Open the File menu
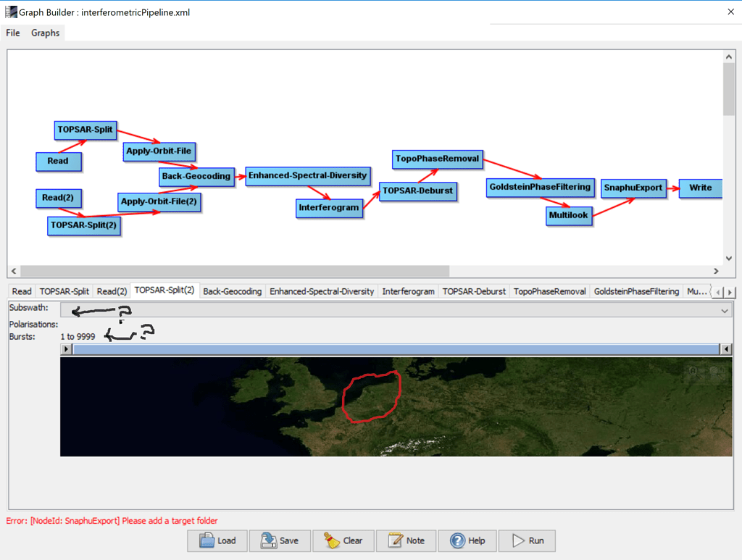The width and height of the screenshot is (742, 560). point(12,33)
